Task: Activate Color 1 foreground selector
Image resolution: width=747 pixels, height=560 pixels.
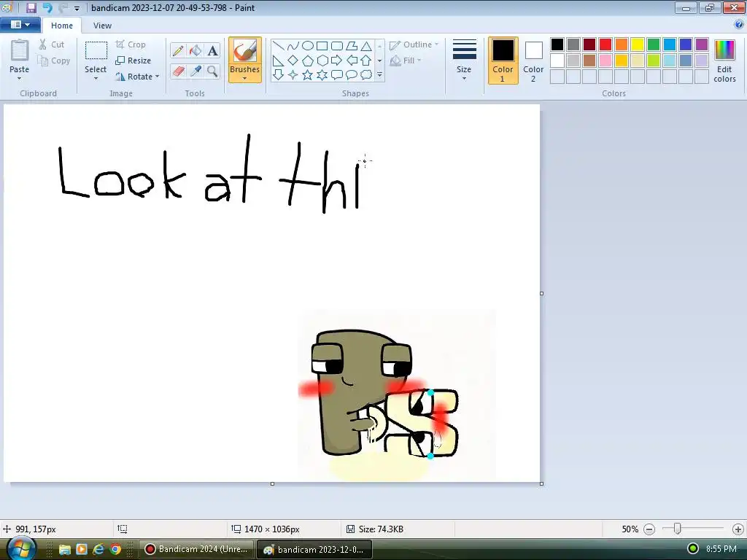Action: click(x=503, y=61)
